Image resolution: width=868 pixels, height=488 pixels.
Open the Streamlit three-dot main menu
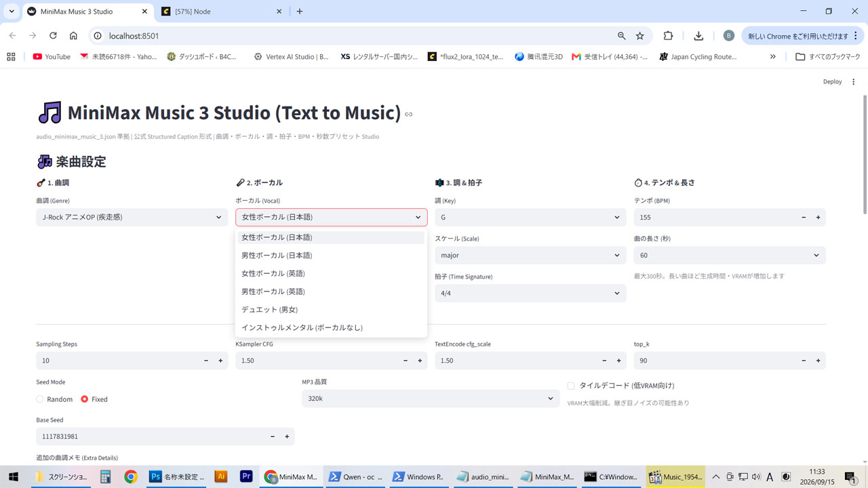(x=854, y=82)
